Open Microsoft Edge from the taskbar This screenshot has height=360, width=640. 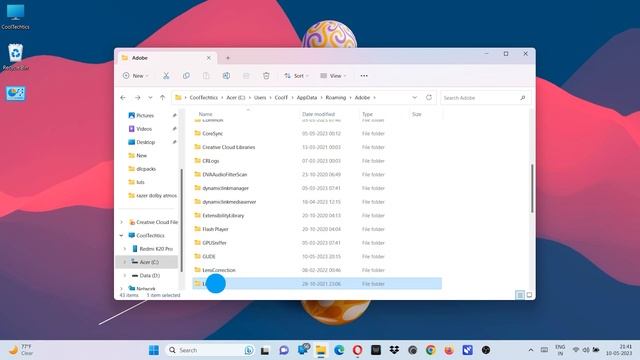(339, 350)
